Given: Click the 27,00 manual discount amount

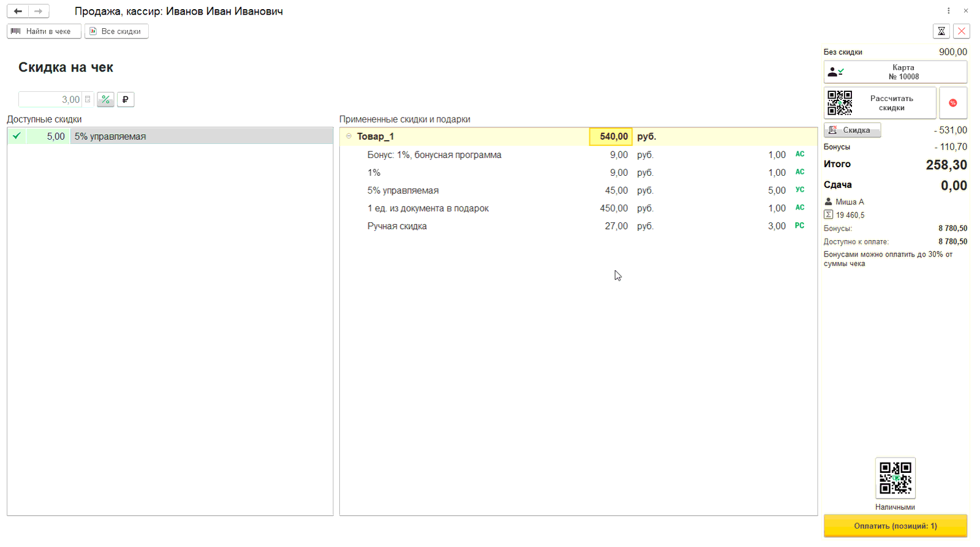Looking at the screenshot, I should 616,226.
